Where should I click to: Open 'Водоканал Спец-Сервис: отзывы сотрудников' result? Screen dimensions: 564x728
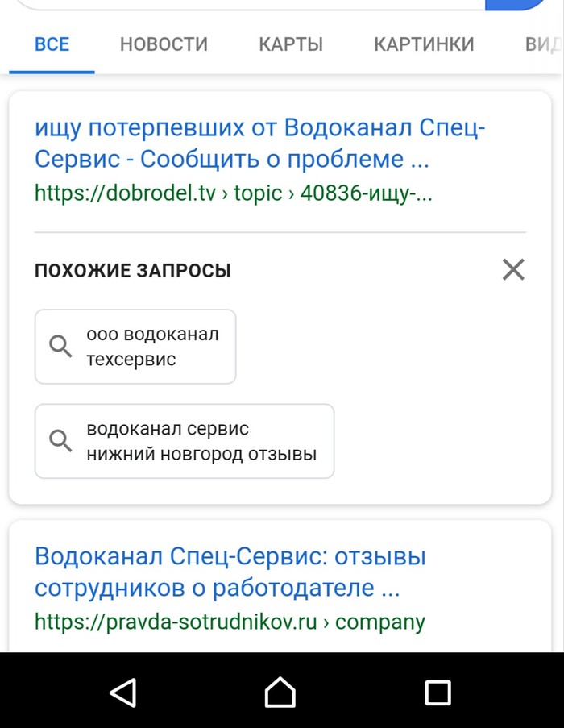[x=230, y=572]
